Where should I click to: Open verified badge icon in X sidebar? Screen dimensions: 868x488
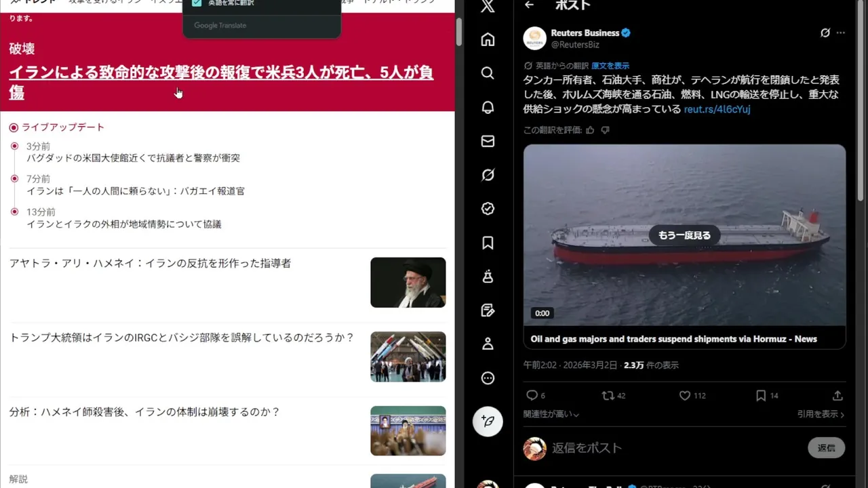[x=488, y=209]
